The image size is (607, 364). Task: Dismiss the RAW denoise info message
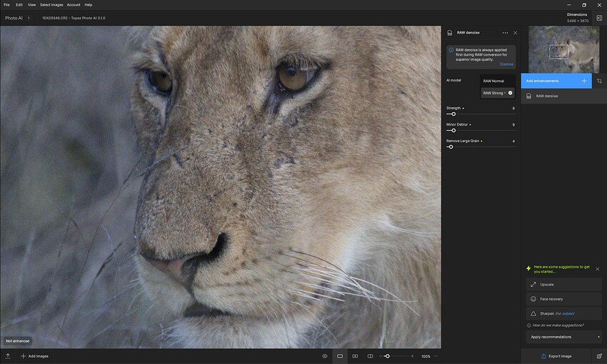(x=506, y=64)
